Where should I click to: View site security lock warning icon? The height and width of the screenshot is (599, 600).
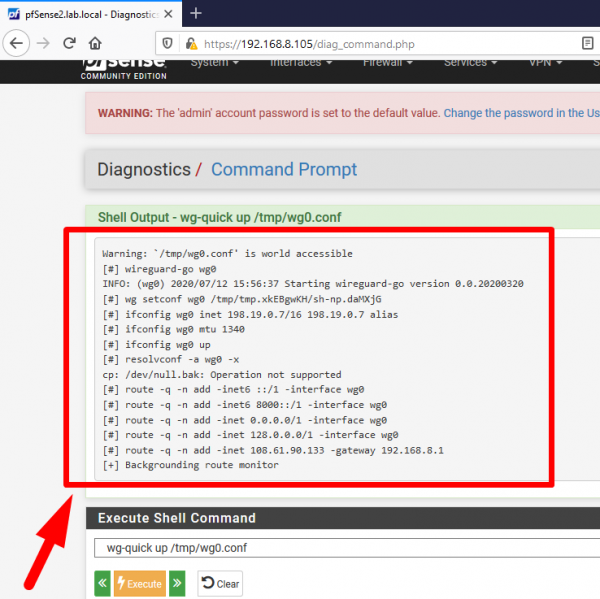tap(190, 44)
